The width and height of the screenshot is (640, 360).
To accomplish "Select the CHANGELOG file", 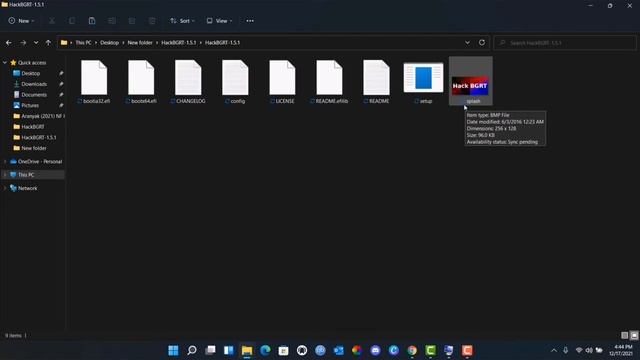I will click(188, 82).
